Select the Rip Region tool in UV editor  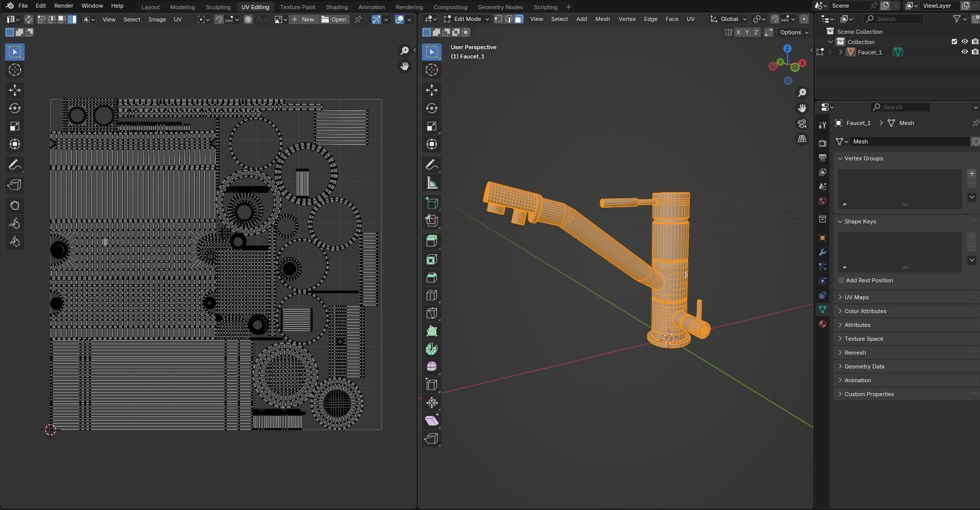tap(15, 185)
